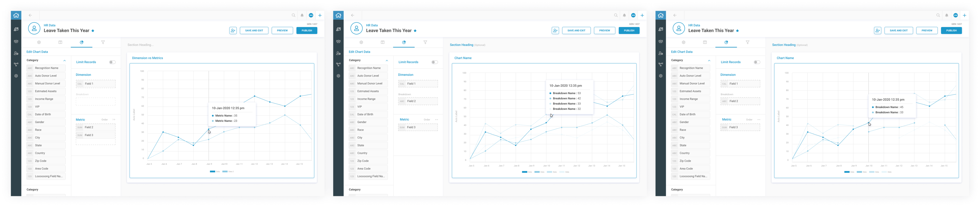The width and height of the screenshot is (980, 207).
Task: Click SAVE AND EXIT in the right screen
Action: [898, 30]
